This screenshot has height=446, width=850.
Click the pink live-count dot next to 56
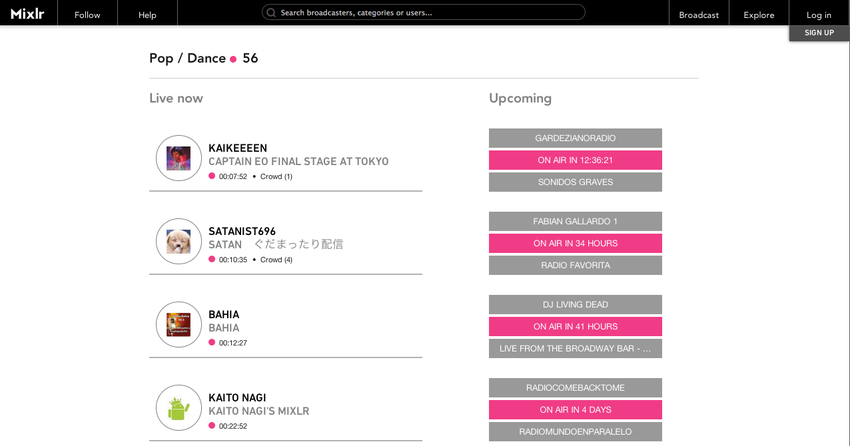coord(233,59)
